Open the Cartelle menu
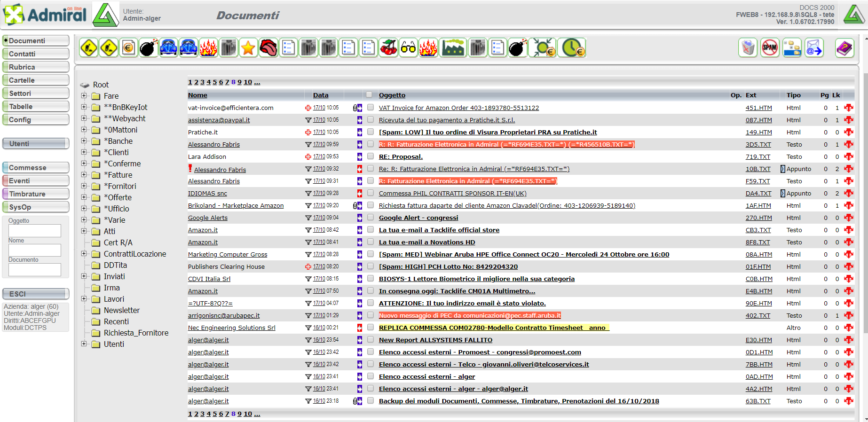Screen dimensions: 868x422 point(36,80)
